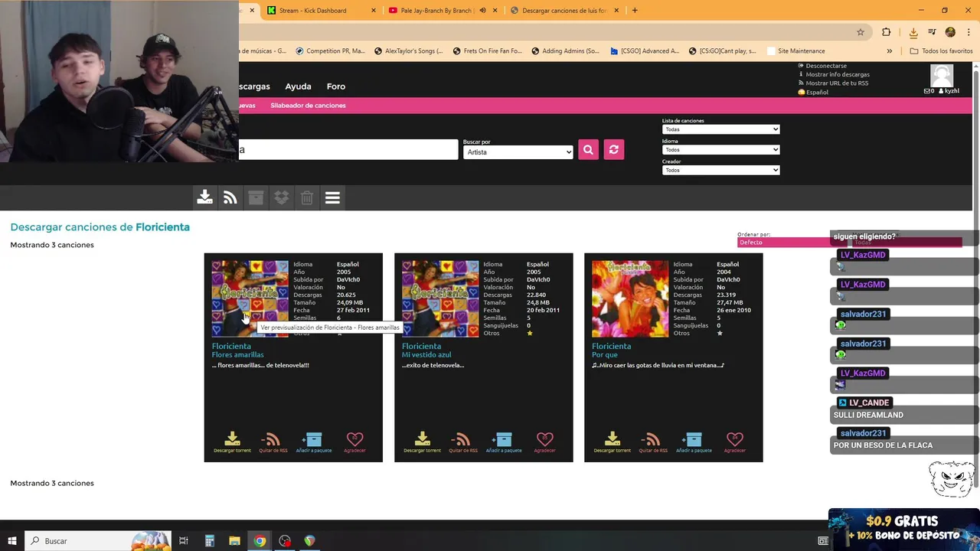Click the Chrome profile avatar

coord(950,32)
